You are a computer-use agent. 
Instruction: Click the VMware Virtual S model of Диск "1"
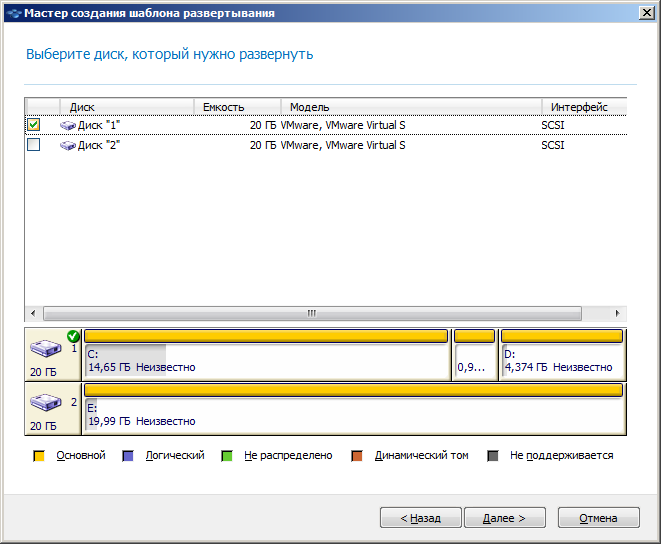(x=343, y=125)
